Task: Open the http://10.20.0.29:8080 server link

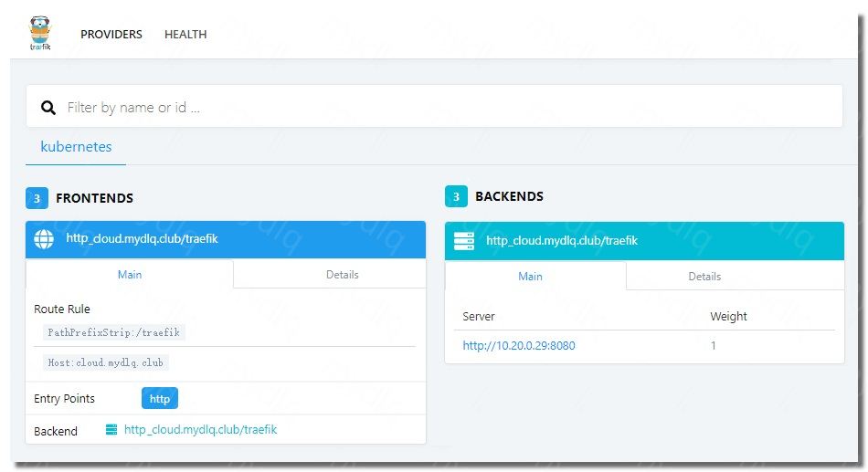Action: [519, 345]
